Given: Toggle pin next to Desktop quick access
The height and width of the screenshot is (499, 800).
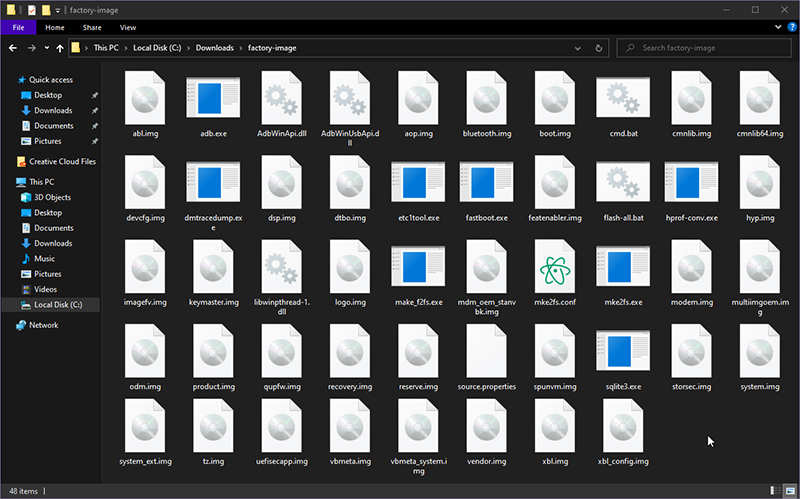Looking at the screenshot, I should pos(94,95).
